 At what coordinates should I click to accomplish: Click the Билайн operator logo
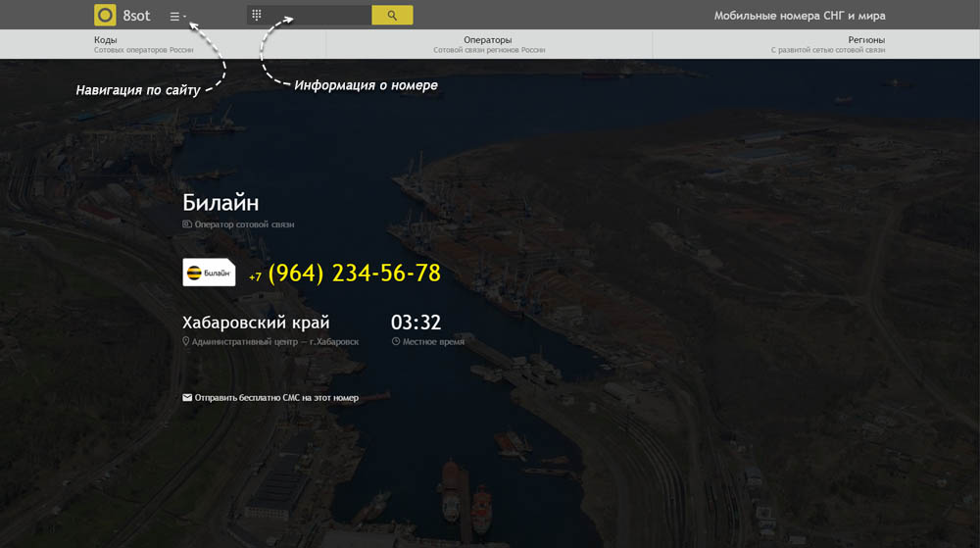209,273
